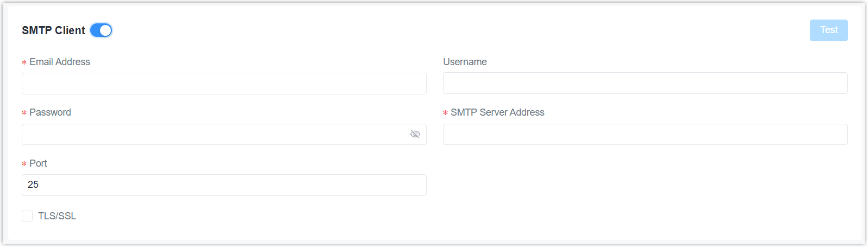Enable the TLS/SSL checkbox
The image size is (868, 247).
coord(27,216)
